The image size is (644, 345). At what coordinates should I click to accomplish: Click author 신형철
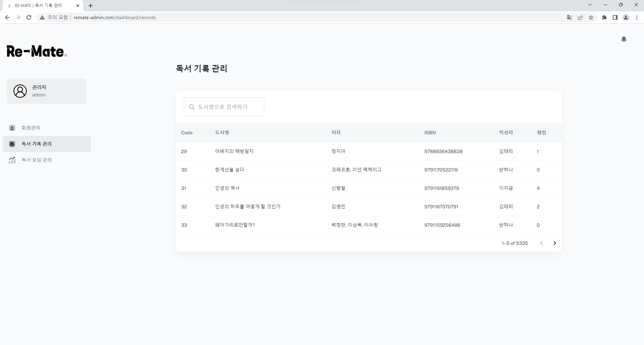point(338,188)
